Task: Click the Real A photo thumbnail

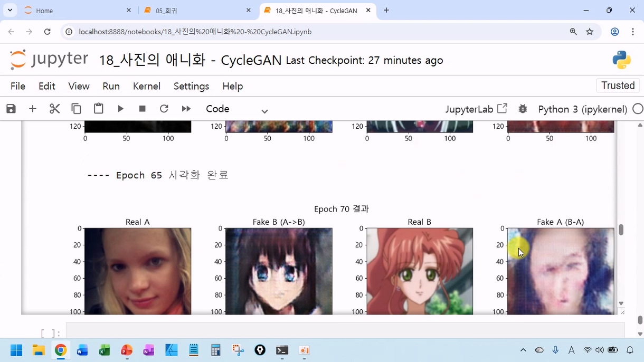Action: [138, 271]
